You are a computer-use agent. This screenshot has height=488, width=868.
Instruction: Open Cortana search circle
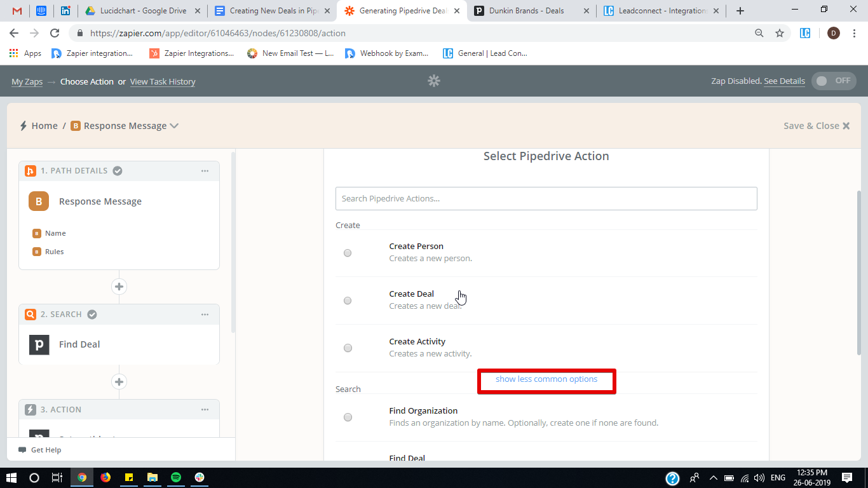34,477
